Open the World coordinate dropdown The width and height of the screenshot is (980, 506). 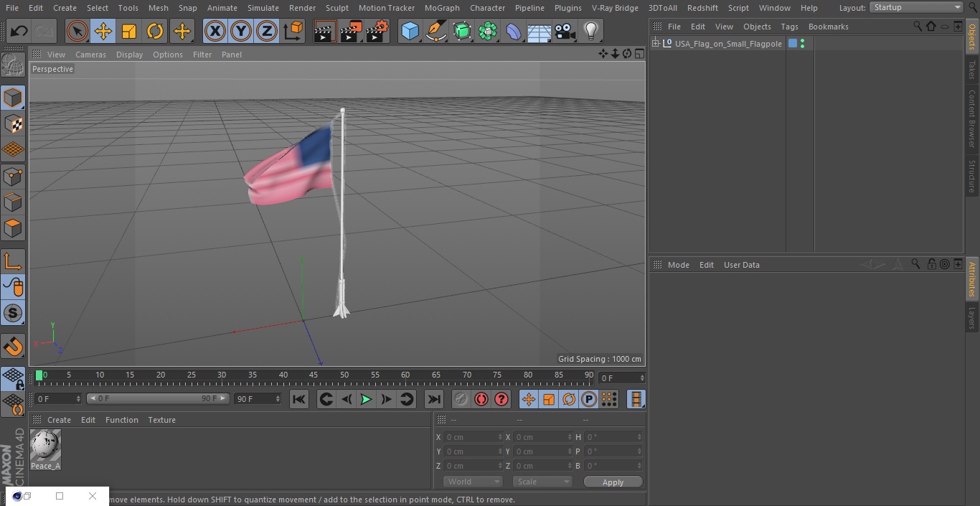coord(473,482)
